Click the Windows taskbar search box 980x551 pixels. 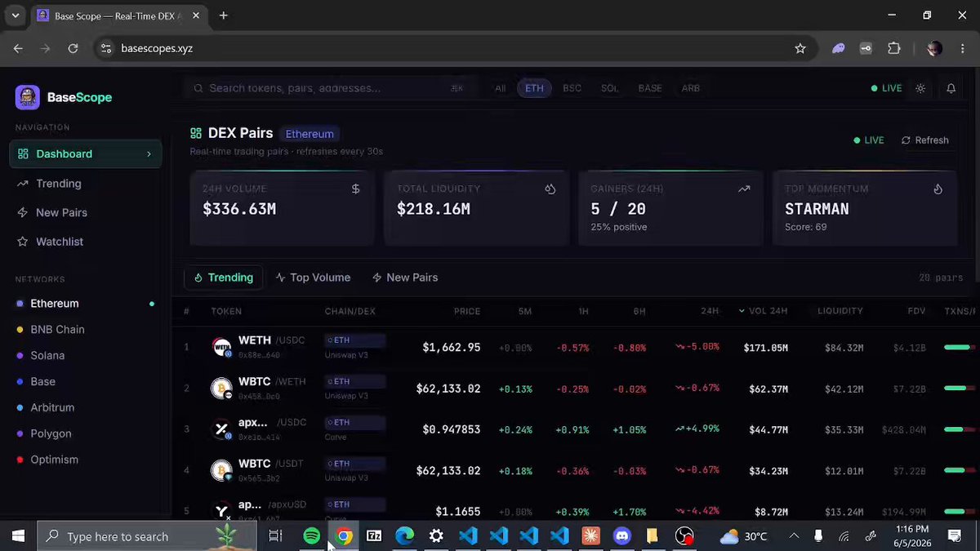tap(147, 536)
